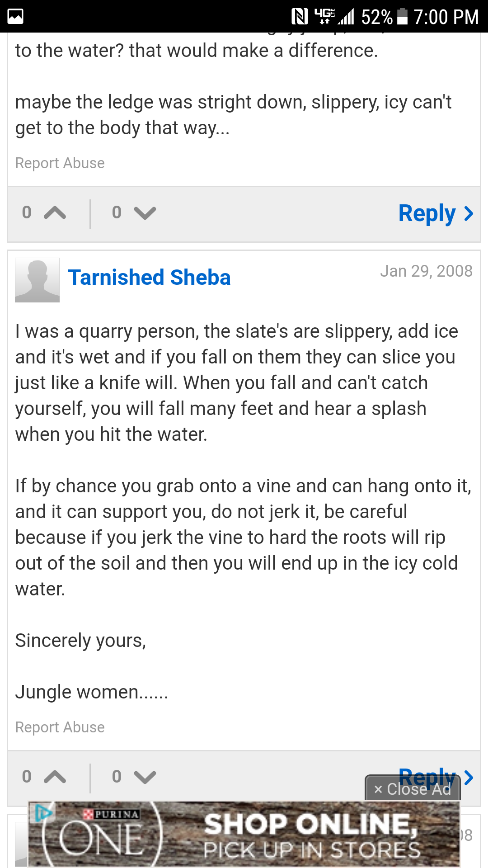Tap the Jan 29, 2008 comment date
This screenshot has width=488, height=868.
pyautogui.click(x=426, y=271)
